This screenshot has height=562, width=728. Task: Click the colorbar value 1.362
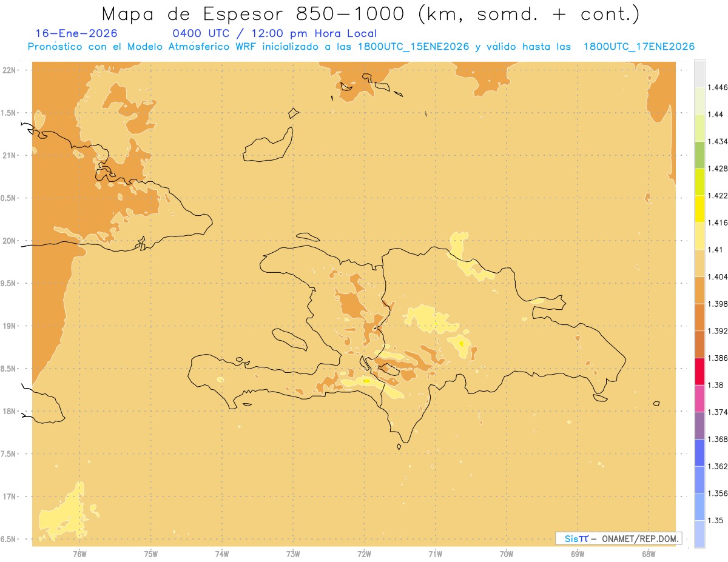[x=719, y=466]
